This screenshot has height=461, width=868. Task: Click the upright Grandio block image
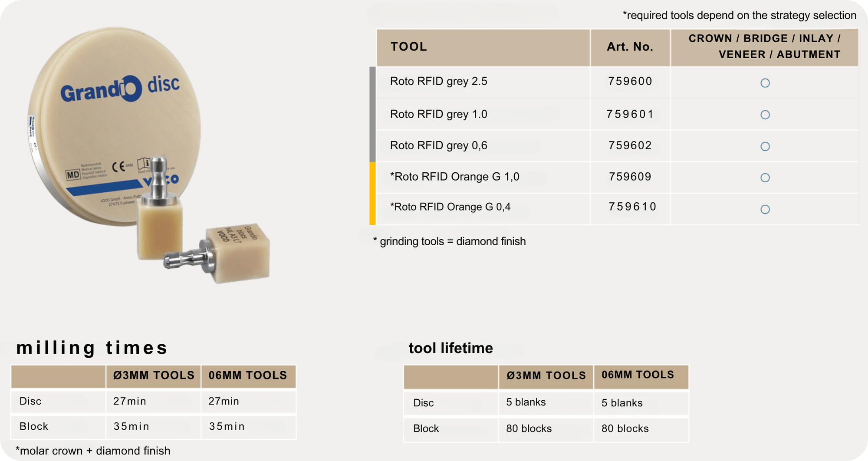(159, 208)
